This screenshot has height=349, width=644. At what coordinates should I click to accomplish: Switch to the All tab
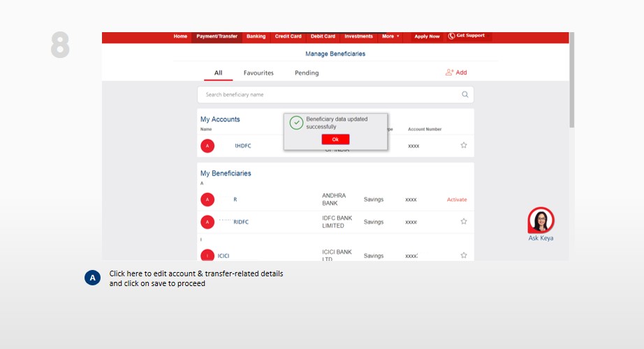tap(218, 73)
